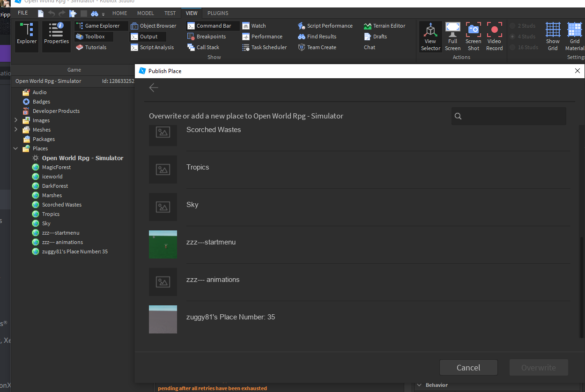The height and width of the screenshot is (392, 585).
Task: Open the Performance window
Action: tap(262, 37)
